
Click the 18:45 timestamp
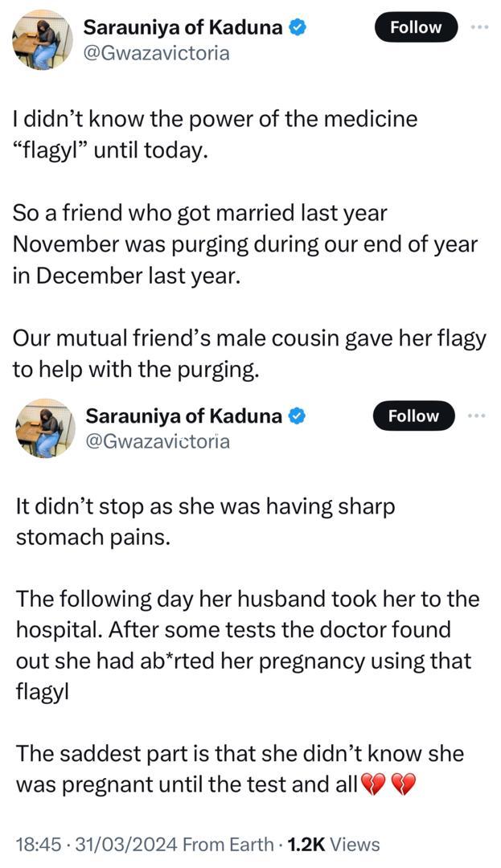click(x=36, y=844)
